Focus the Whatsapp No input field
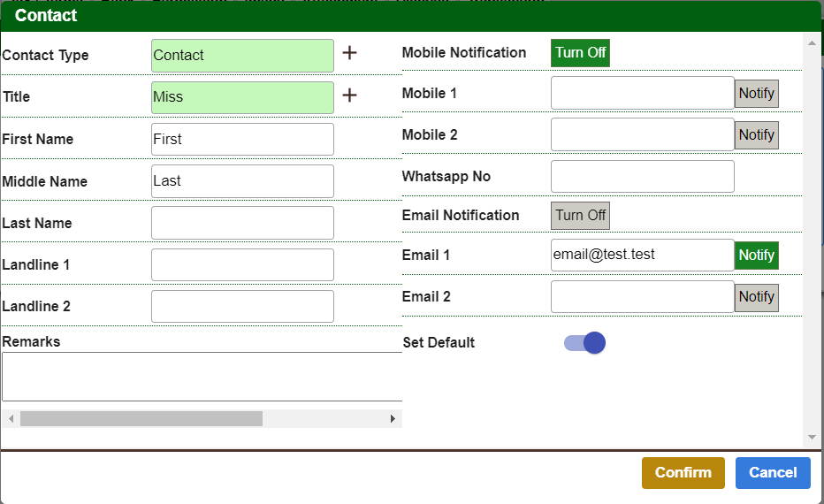Screen dimensions: 824x504 (x=642, y=177)
